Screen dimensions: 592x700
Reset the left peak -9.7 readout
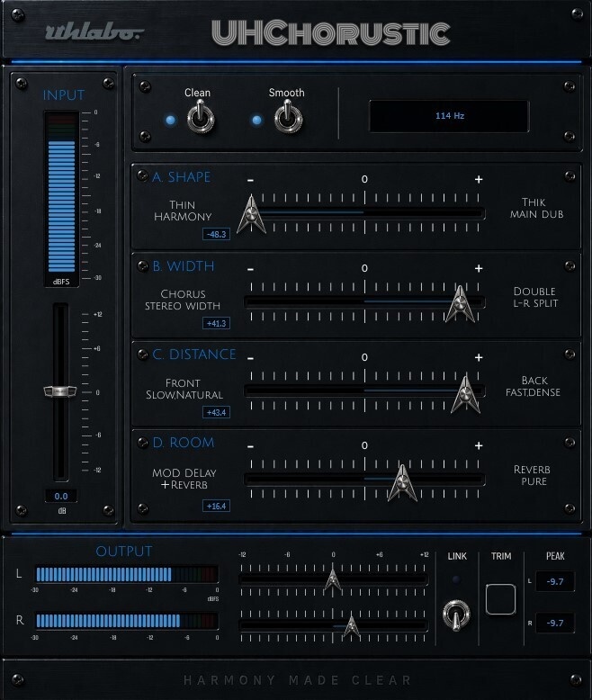[555, 581]
